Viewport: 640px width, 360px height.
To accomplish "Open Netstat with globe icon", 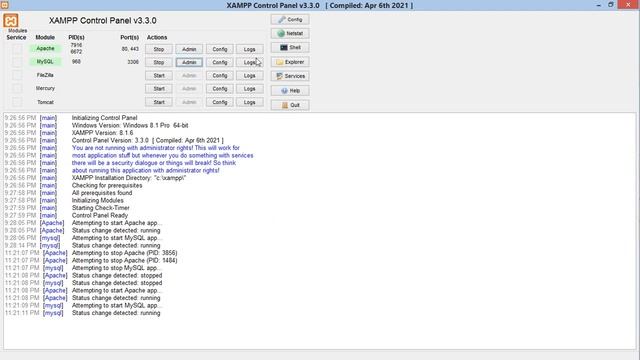I will (290, 33).
